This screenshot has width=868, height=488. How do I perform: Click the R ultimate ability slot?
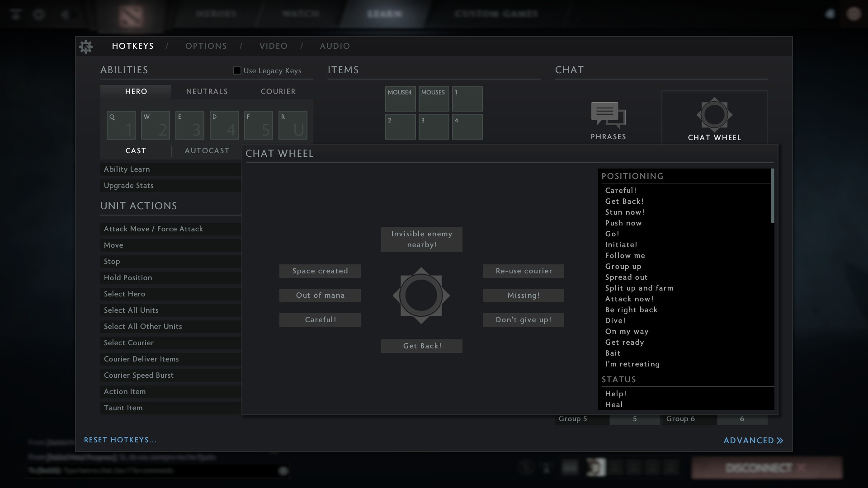292,125
